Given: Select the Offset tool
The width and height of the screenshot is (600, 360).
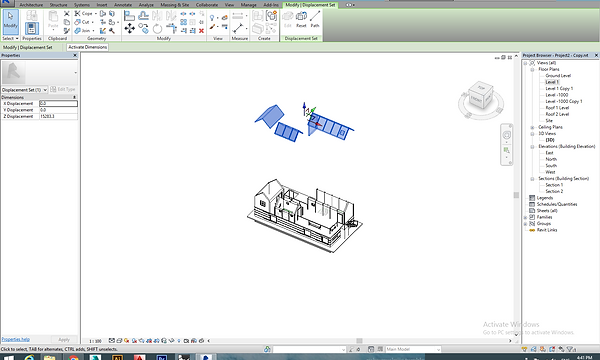Looking at the screenshot, I should tap(143, 16).
